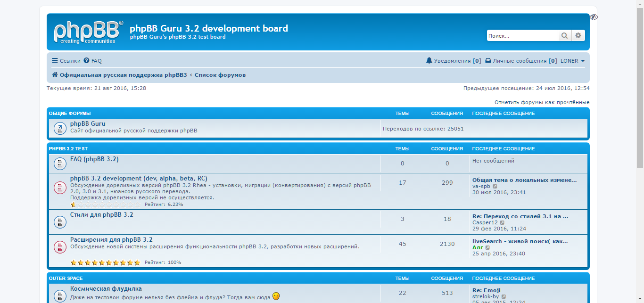This screenshot has height=303, width=644.
Task: Open the ОБЩИЕ ФОРУМЫ category header
Action: pos(70,113)
